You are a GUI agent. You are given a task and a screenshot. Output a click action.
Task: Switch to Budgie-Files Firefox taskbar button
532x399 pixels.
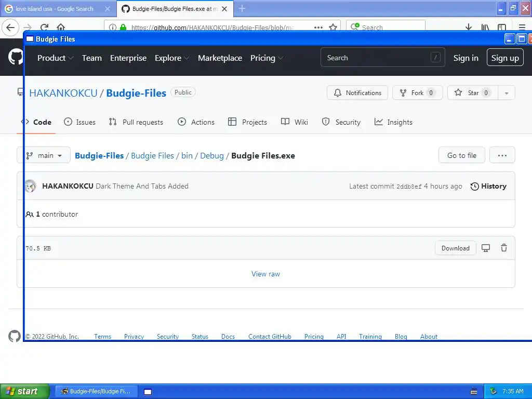point(96,391)
